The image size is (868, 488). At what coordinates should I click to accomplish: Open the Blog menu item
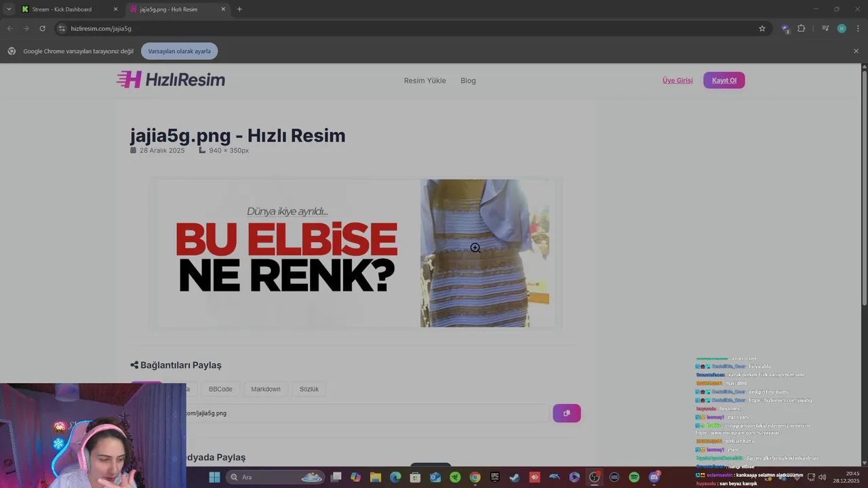(468, 81)
